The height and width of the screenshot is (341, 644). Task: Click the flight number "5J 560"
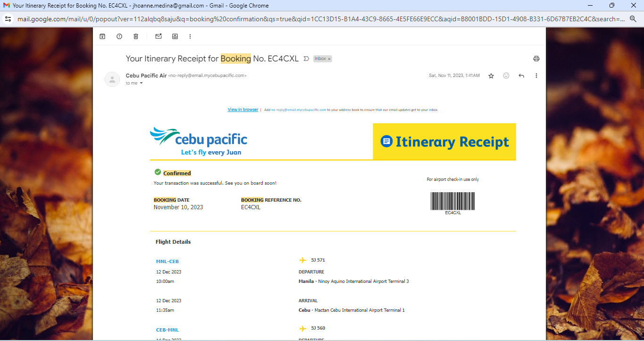tap(318, 328)
